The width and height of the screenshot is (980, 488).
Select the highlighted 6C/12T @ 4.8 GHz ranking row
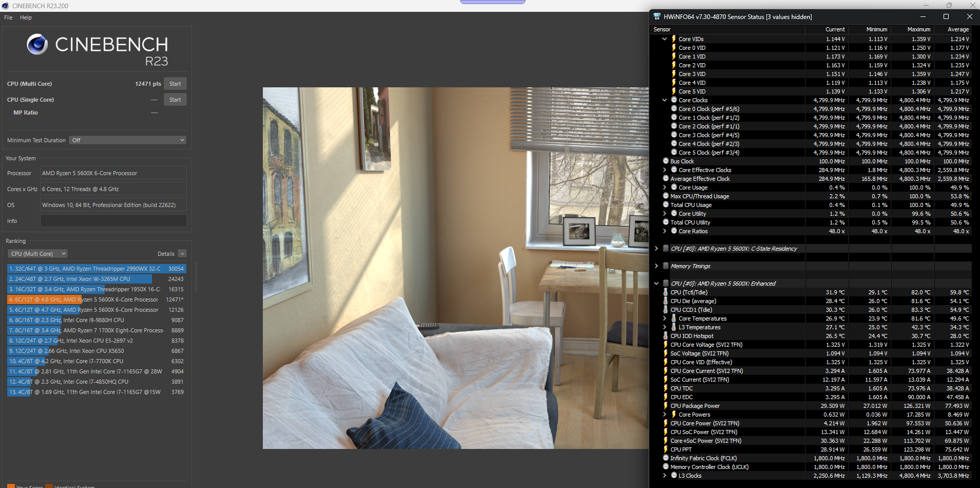point(97,299)
